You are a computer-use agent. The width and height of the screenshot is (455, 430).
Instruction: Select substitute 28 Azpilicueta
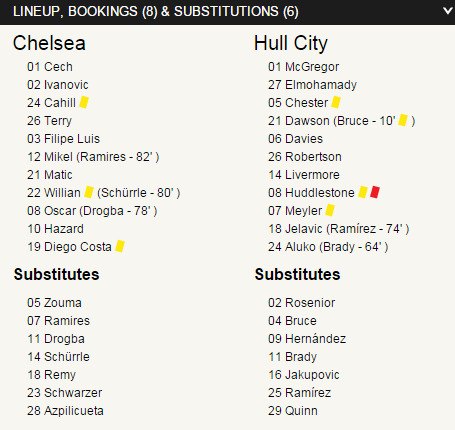click(65, 411)
